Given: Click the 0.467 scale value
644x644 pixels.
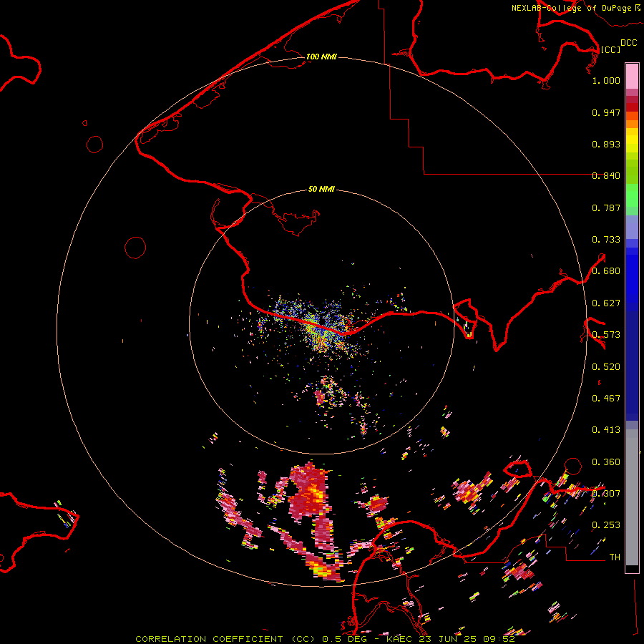Looking at the screenshot, I should point(606,399).
